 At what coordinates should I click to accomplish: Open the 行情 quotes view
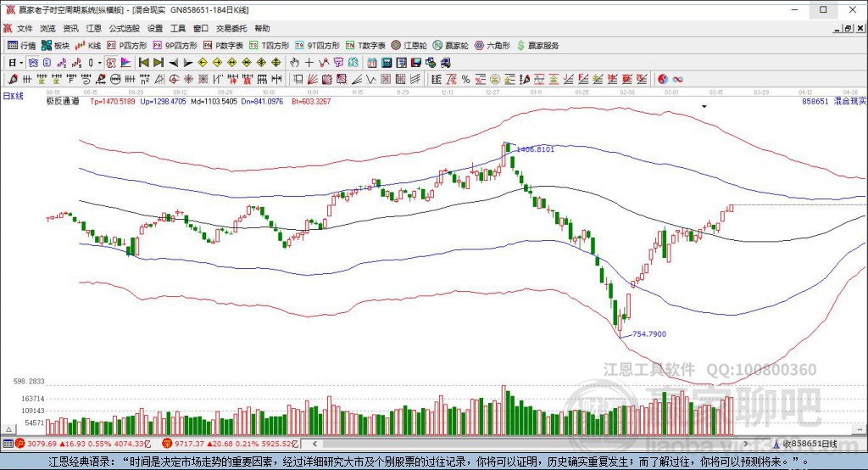coord(21,46)
